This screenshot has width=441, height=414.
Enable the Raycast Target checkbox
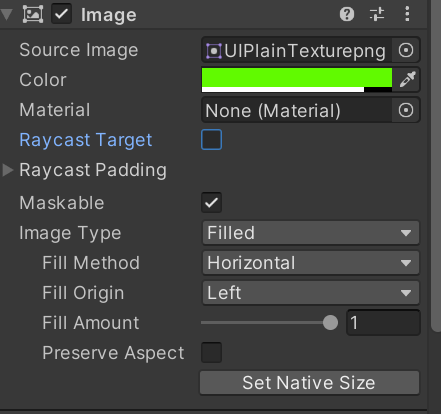[x=211, y=139]
